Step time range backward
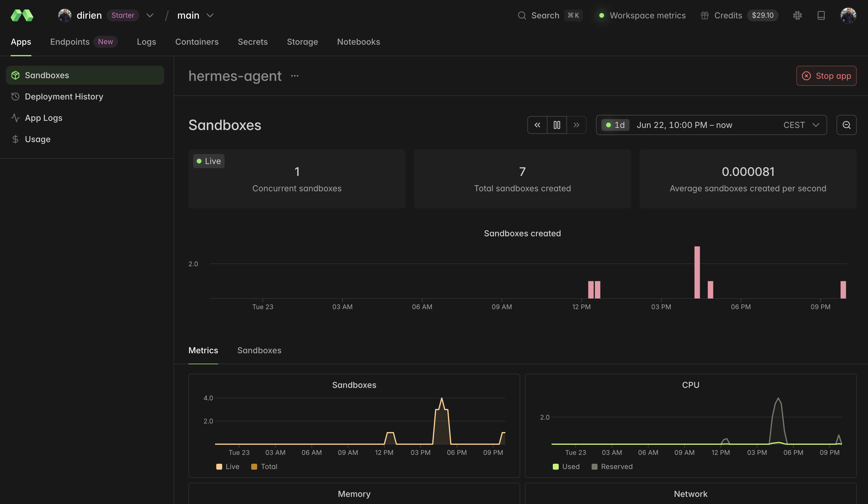This screenshot has height=504, width=868. [537, 125]
